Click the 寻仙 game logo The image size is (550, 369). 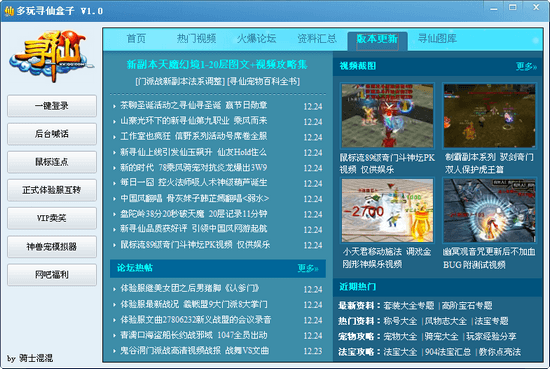click(51, 56)
